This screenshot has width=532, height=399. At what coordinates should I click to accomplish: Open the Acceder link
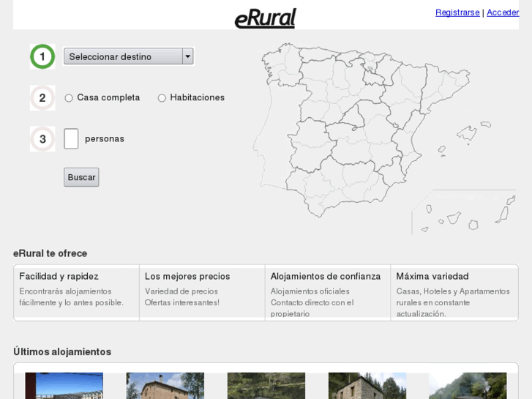click(x=503, y=12)
